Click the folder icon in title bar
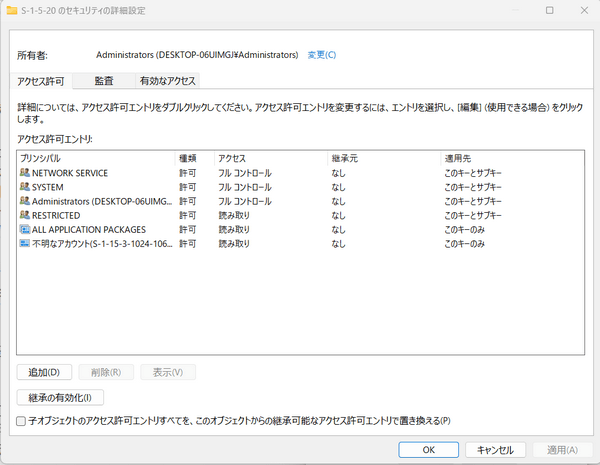This screenshot has width=600, height=465. [12, 10]
